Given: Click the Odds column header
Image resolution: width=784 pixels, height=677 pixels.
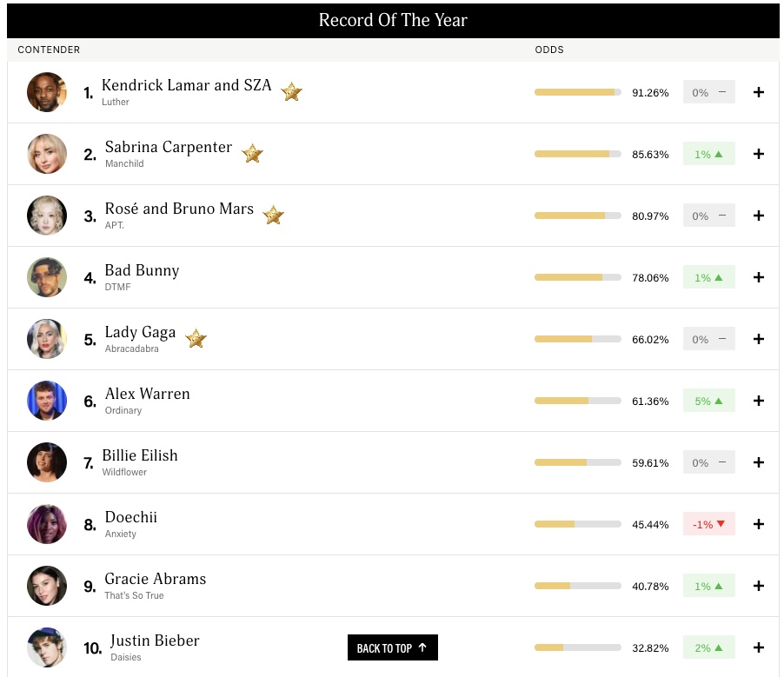Looking at the screenshot, I should [x=549, y=50].
